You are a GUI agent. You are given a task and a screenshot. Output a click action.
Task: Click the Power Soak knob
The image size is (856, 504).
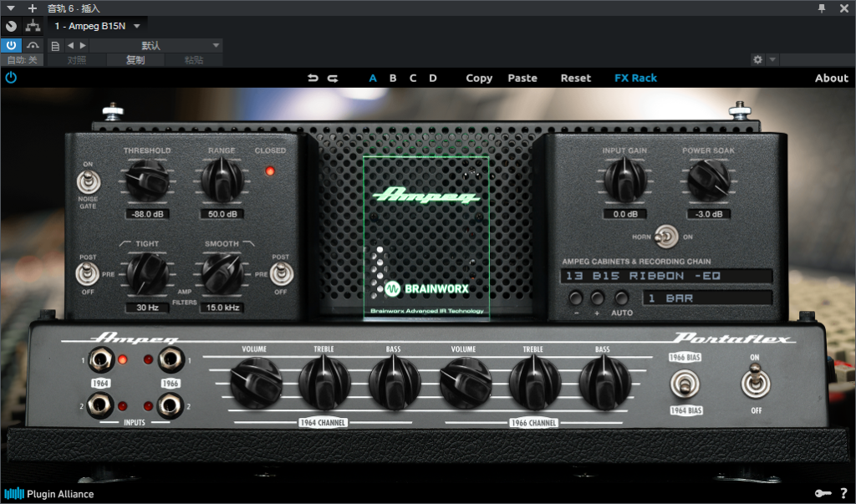[x=709, y=180]
